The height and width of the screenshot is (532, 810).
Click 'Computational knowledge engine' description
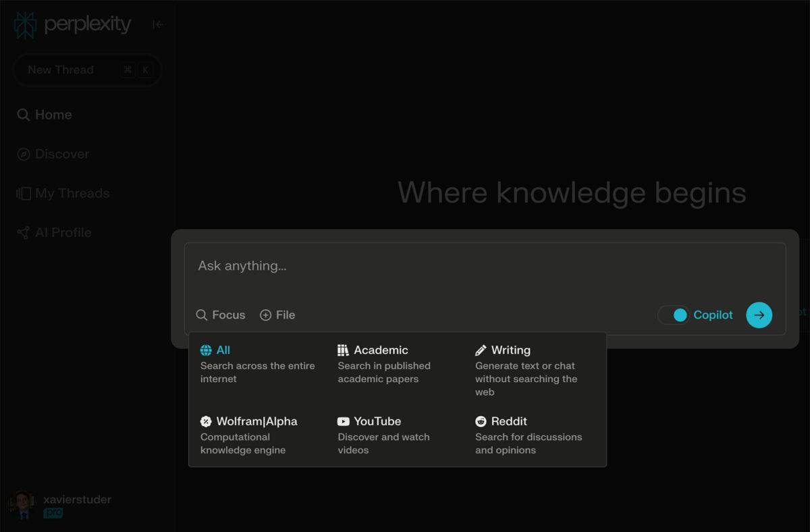pyautogui.click(x=242, y=444)
